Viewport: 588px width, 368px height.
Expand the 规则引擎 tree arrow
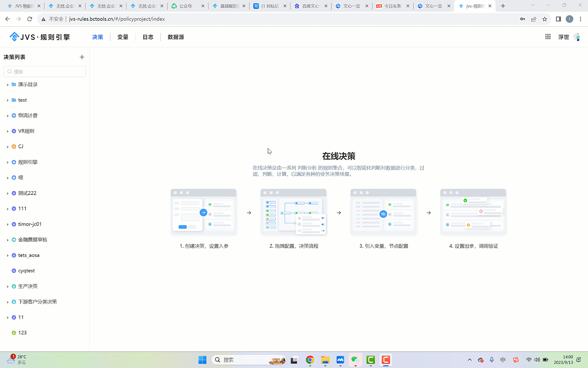coord(7,163)
